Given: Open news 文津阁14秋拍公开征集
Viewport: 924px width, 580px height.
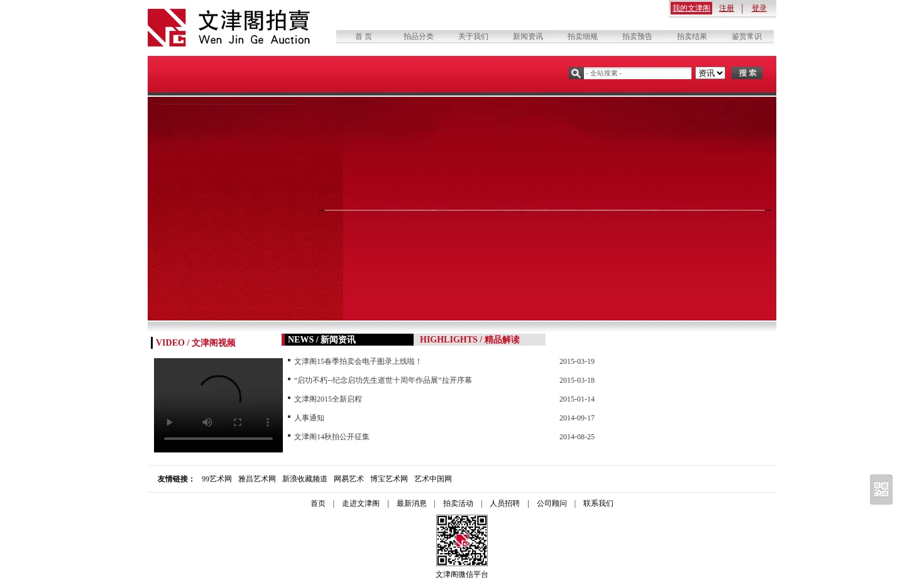Looking at the screenshot, I should [332, 437].
